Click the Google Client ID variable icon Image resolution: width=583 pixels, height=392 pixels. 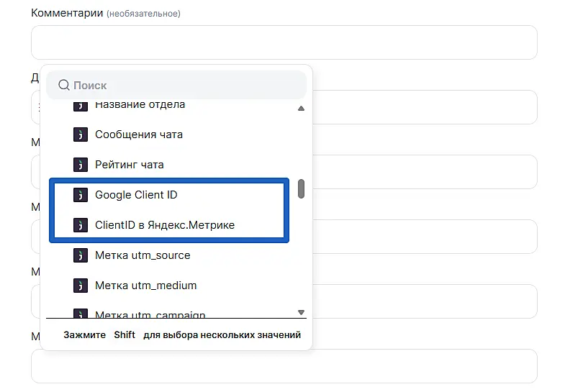click(x=80, y=195)
